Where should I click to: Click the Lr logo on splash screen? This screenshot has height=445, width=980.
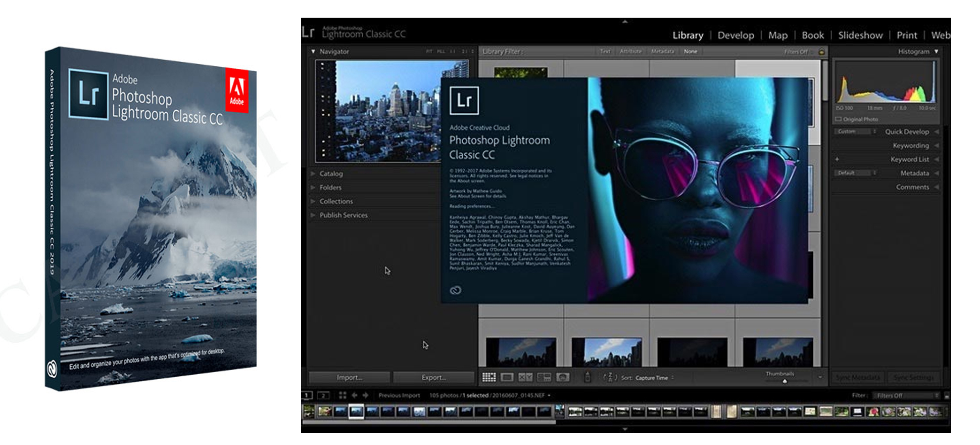(464, 100)
